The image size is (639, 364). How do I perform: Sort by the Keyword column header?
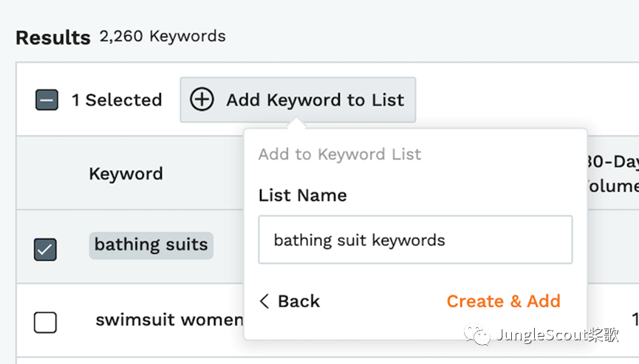click(x=126, y=174)
